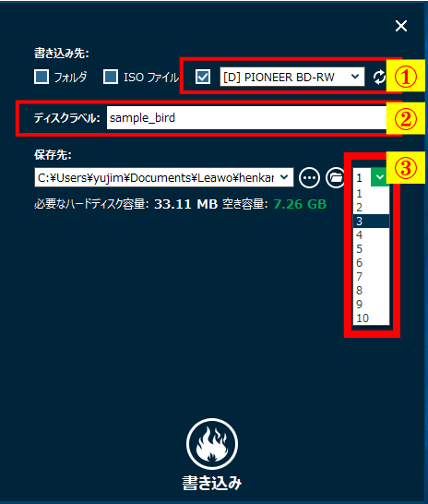Select 10 copies in the list
Screen dimensions: 428x504
click(x=371, y=318)
